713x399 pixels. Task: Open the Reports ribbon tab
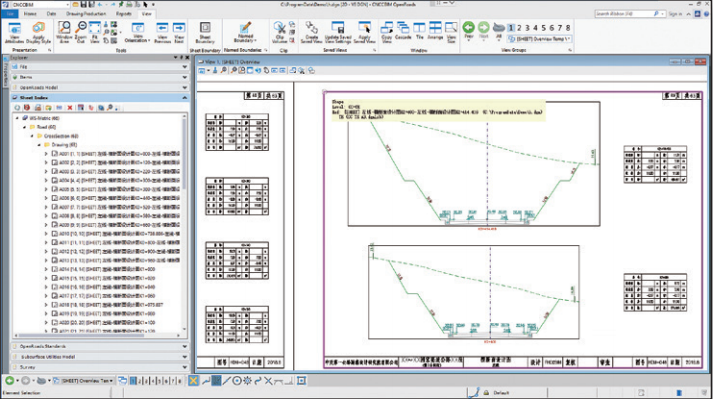(123, 14)
